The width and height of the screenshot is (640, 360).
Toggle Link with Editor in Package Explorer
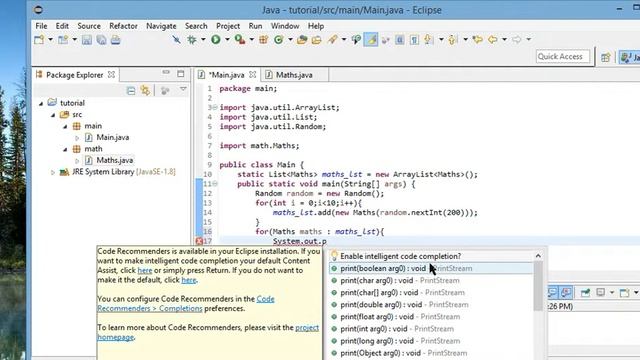pos(145,90)
